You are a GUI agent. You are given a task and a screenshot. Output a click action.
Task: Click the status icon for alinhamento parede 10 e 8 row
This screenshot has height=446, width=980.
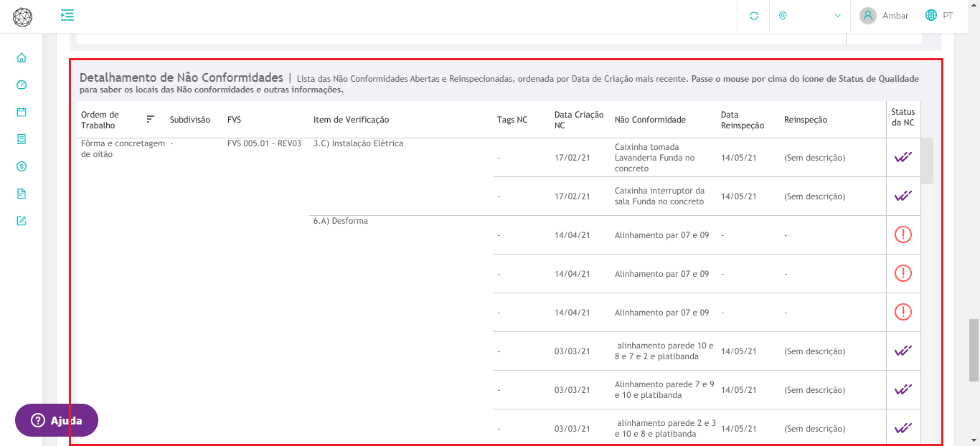coord(903,351)
